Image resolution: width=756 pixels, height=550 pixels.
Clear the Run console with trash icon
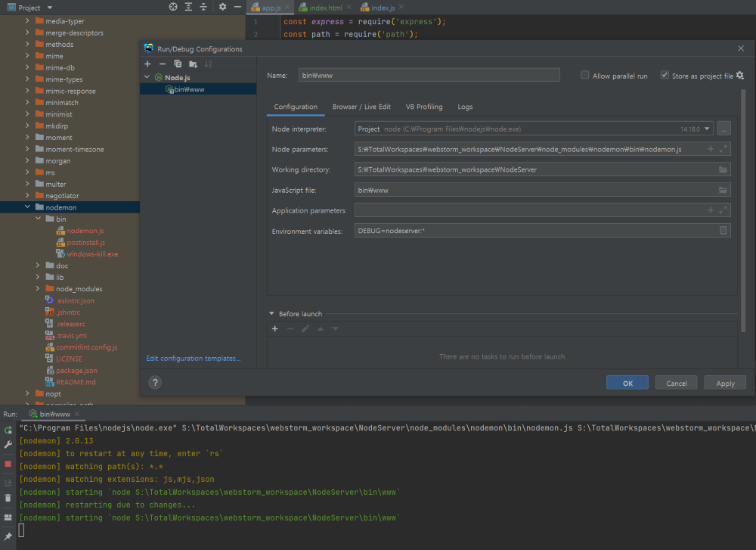(8, 498)
